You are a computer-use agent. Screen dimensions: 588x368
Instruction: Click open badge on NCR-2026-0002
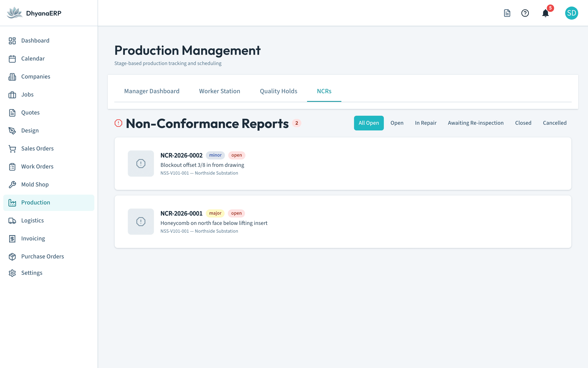[236, 155]
